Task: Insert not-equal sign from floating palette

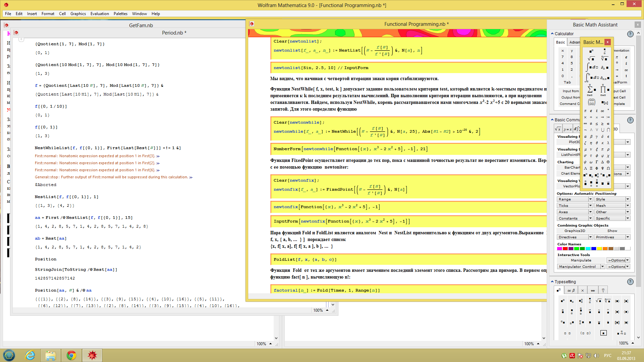Action: [591, 124]
